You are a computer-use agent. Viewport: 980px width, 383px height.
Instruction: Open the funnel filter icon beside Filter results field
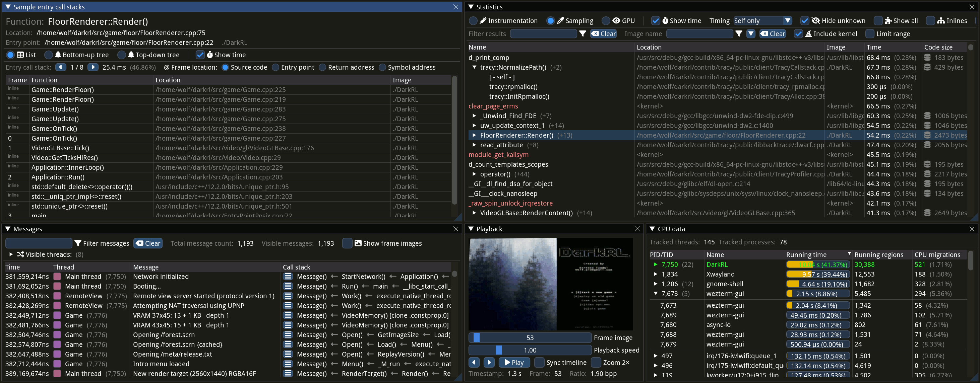(583, 33)
